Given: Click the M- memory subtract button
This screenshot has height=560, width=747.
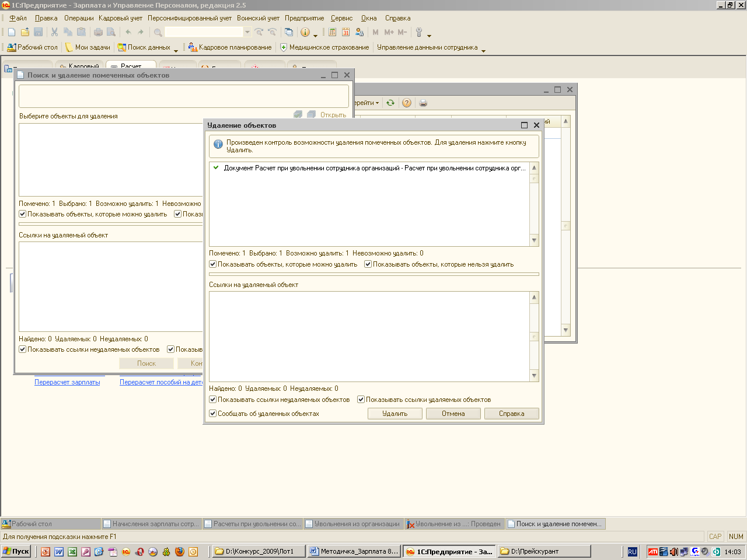Looking at the screenshot, I should tap(402, 32).
